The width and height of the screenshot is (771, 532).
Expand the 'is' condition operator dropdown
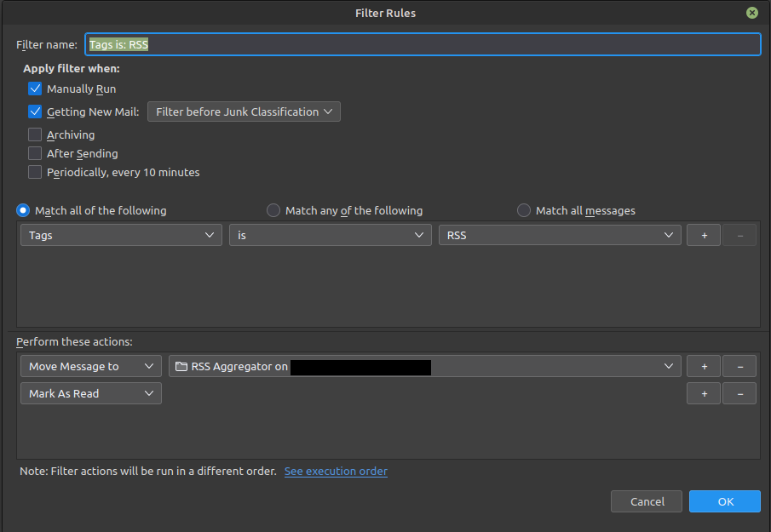[x=330, y=236]
